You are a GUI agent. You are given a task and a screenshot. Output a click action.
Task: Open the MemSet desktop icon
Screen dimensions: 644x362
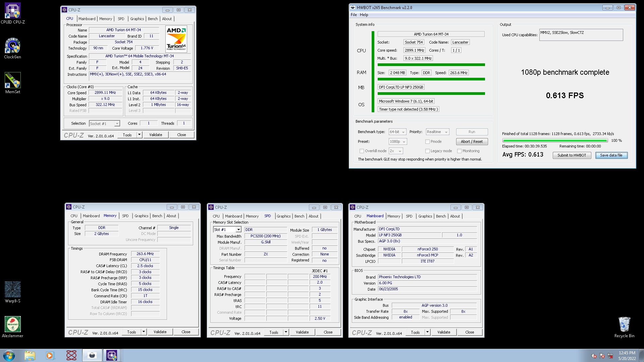tap(13, 83)
